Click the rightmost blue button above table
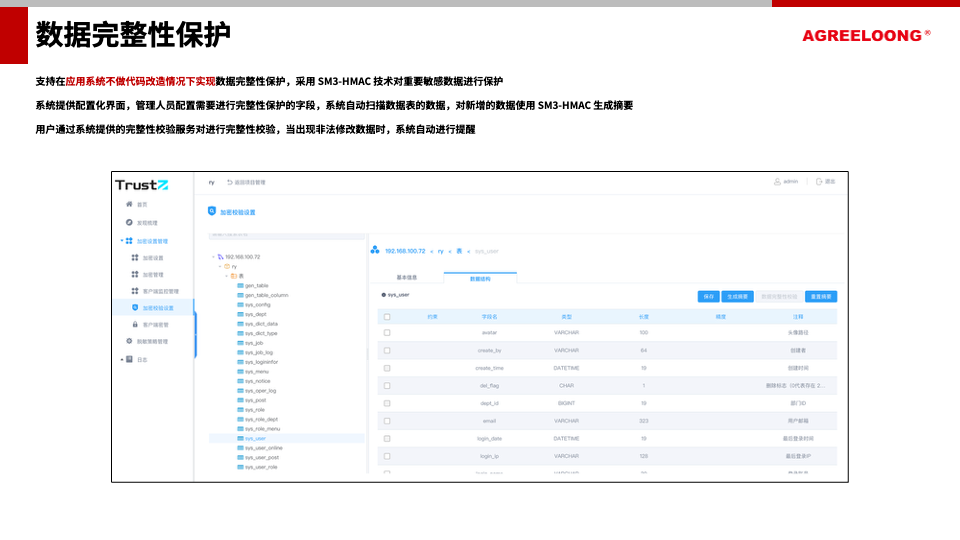 [x=820, y=296]
